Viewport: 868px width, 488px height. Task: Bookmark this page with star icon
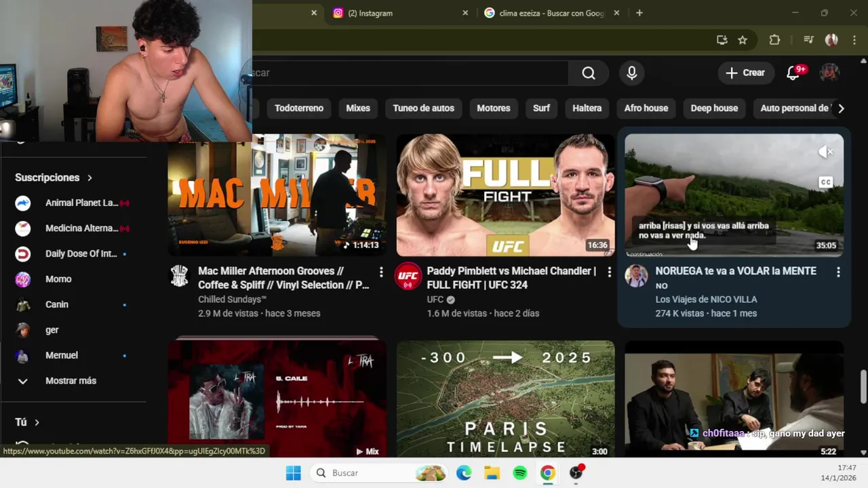[x=743, y=40]
